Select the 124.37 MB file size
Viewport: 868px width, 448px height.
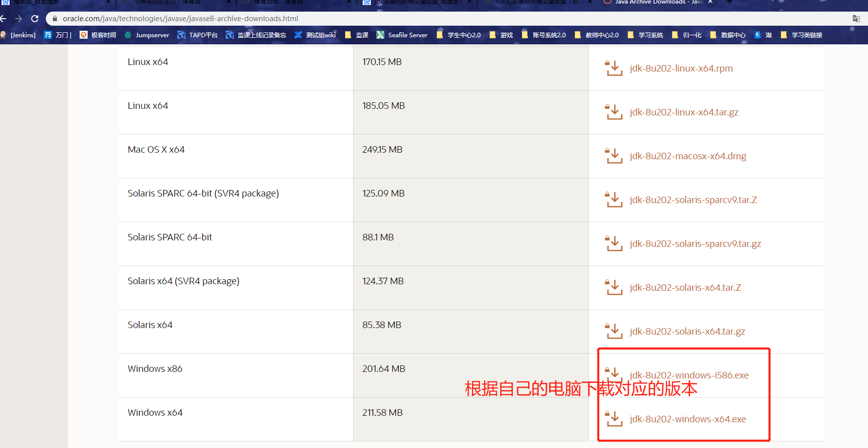pos(383,281)
